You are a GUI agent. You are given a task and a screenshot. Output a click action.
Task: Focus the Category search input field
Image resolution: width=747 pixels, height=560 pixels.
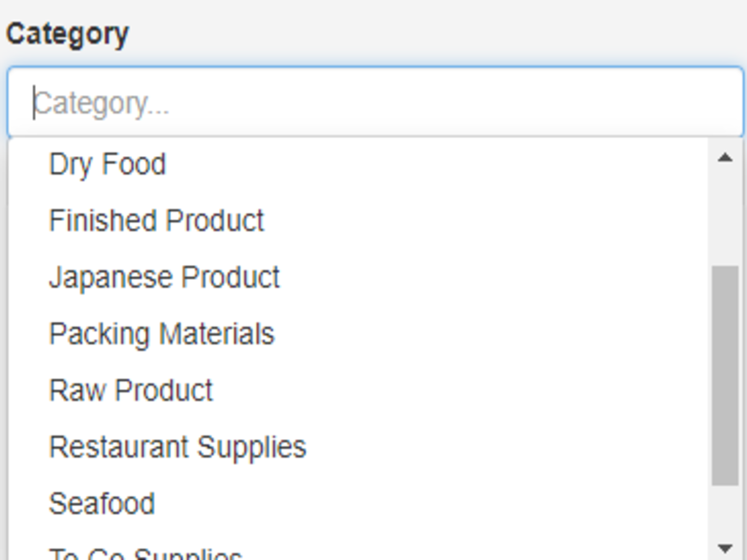click(x=375, y=102)
